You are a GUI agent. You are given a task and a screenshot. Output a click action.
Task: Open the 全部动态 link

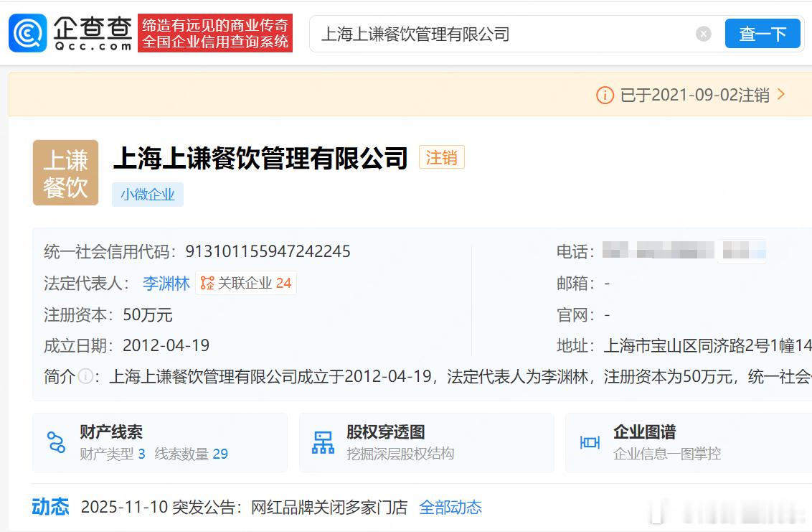pos(450,507)
